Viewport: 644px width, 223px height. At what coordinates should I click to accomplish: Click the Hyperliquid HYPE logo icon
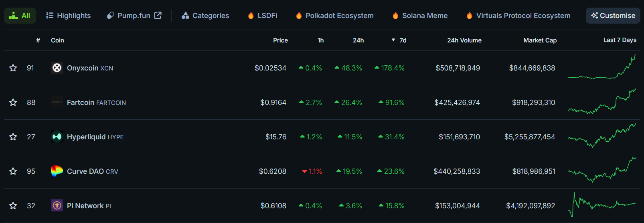pyautogui.click(x=57, y=137)
